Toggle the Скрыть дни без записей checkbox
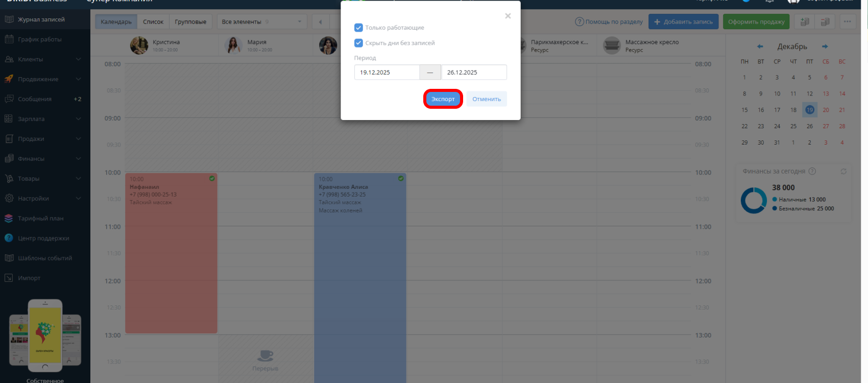868x383 pixels. click(x=358, y=43)
